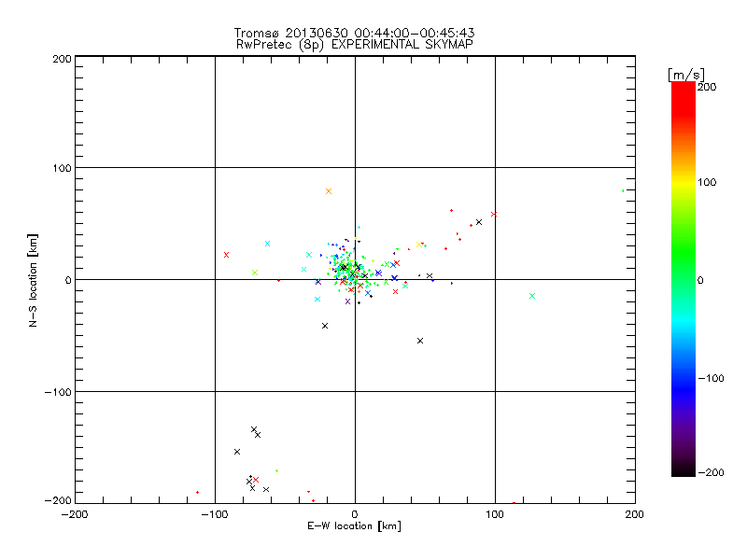Click the colorbar label '-200' at bottom
The image size is (747, 560).
[x=711, y=472]
